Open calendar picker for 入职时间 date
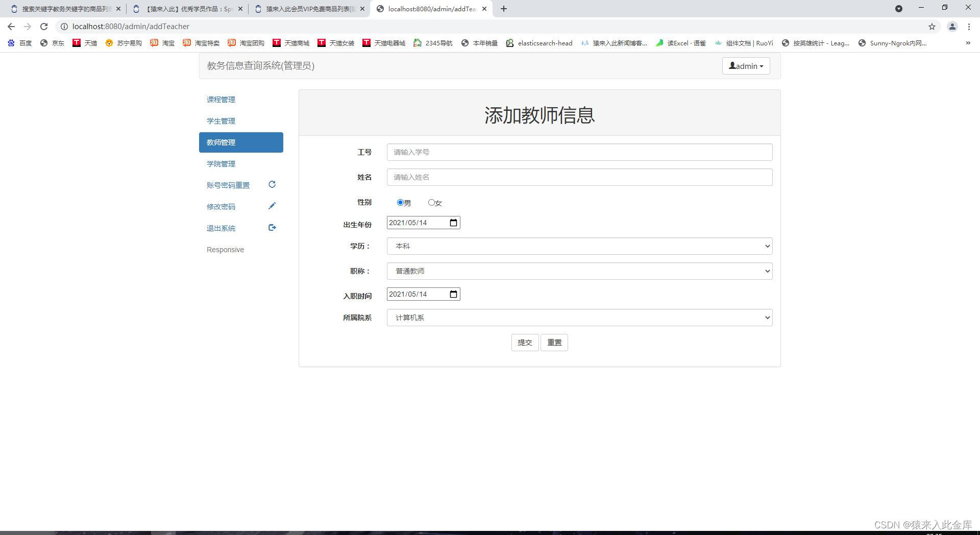The image size is (980, 535). click(x=453, y=294)
